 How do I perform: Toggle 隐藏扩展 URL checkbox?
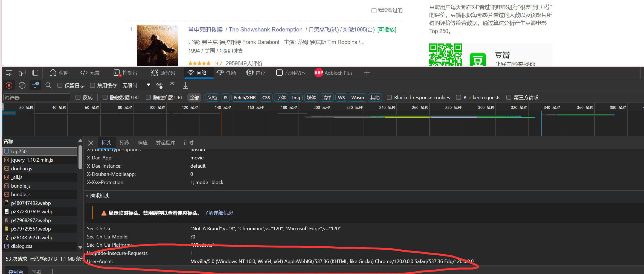coord(148,97)
